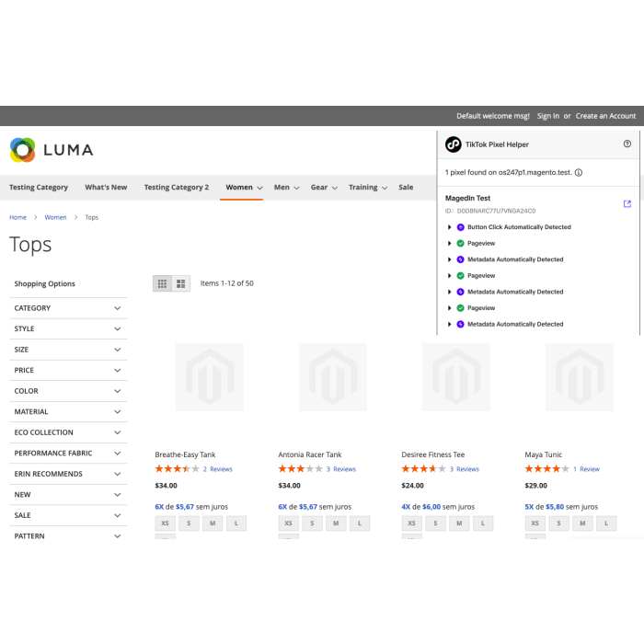Select size S for Antonia Racer Tank
This screenshot has height=644, width=644.
coord(312,523)
